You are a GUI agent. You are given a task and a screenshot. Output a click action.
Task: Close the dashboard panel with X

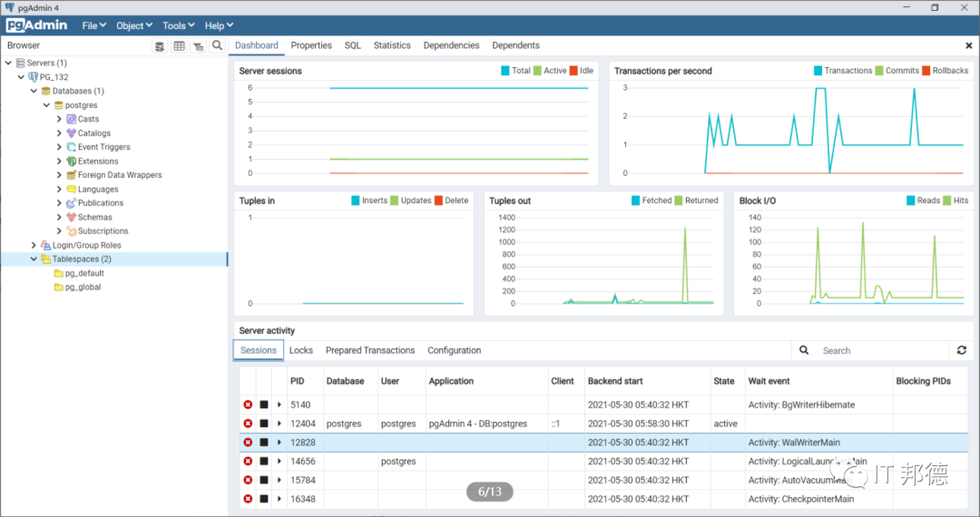(x=969, y=45)
